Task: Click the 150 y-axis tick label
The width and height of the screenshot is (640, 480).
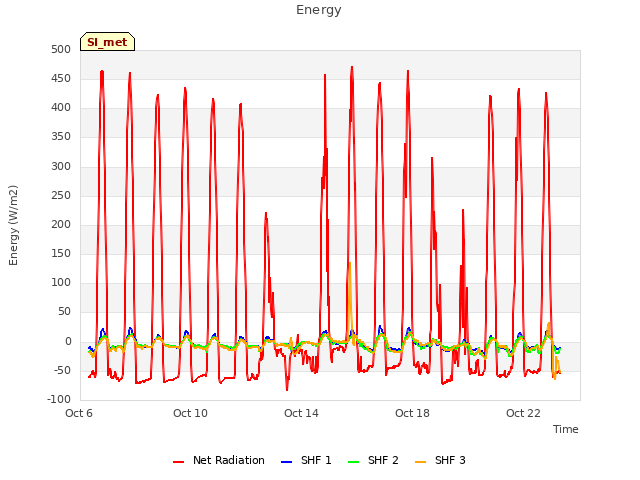Action: pos(61,253)
